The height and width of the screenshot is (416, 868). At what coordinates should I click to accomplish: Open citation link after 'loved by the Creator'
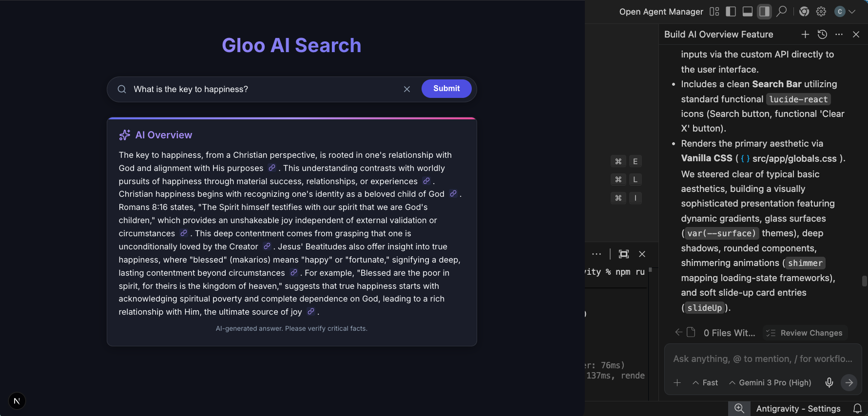click(x=267, y=246)
